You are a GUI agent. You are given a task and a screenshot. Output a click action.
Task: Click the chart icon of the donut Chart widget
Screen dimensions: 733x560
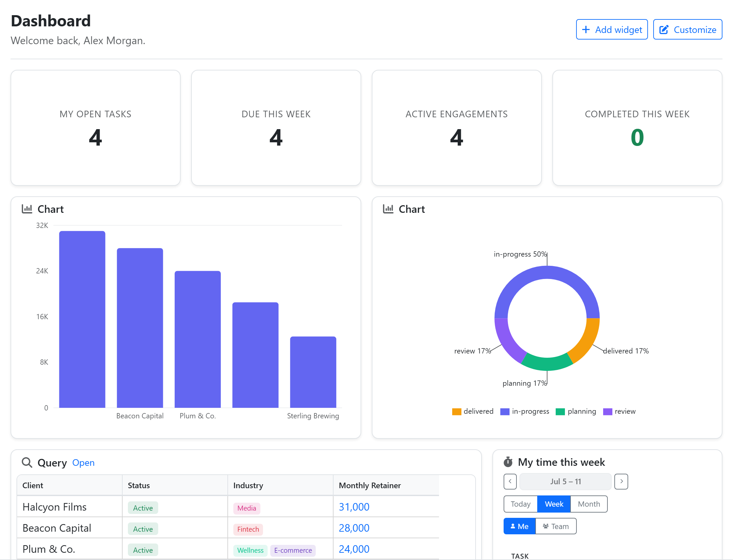388,209
